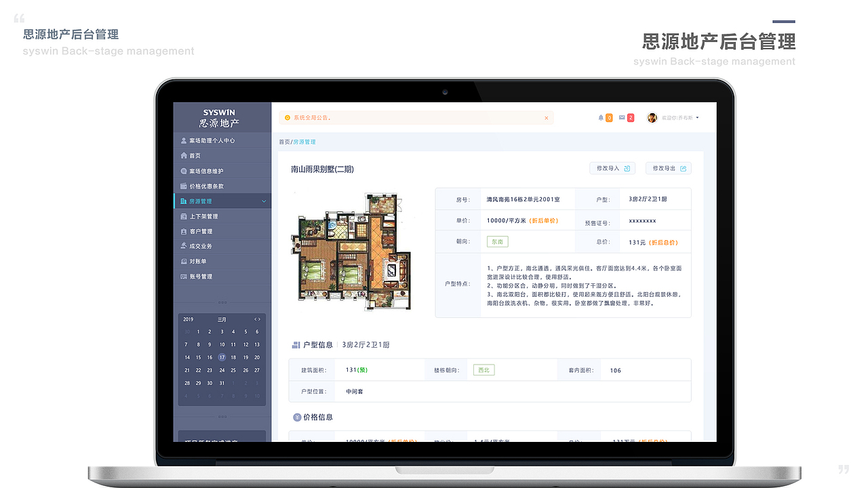Select day 24 in calendar
Viewport: 868px width, 488px height.
pyautogui.click(x=222, y=370)
